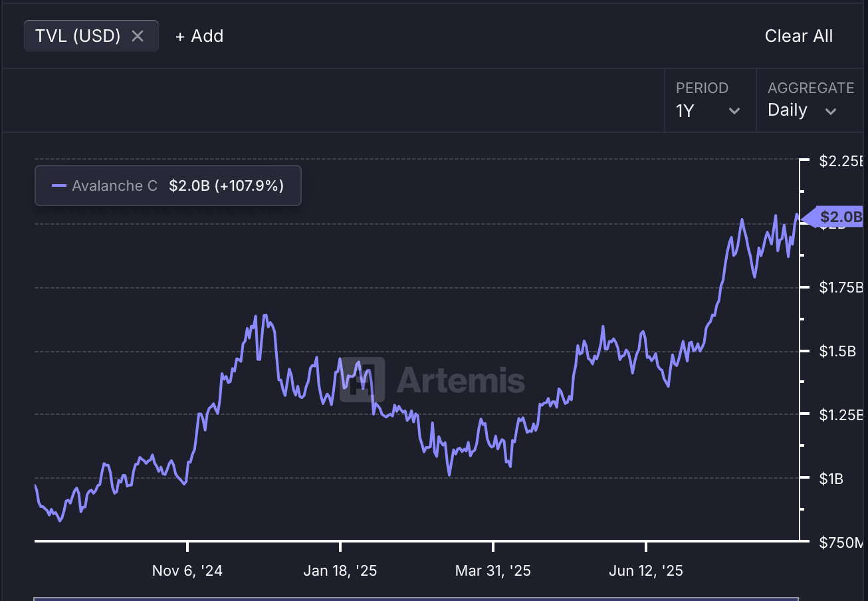Select the Jan 18, '25 date label
The height and width of the screenshot is (601, 868).
340,570
